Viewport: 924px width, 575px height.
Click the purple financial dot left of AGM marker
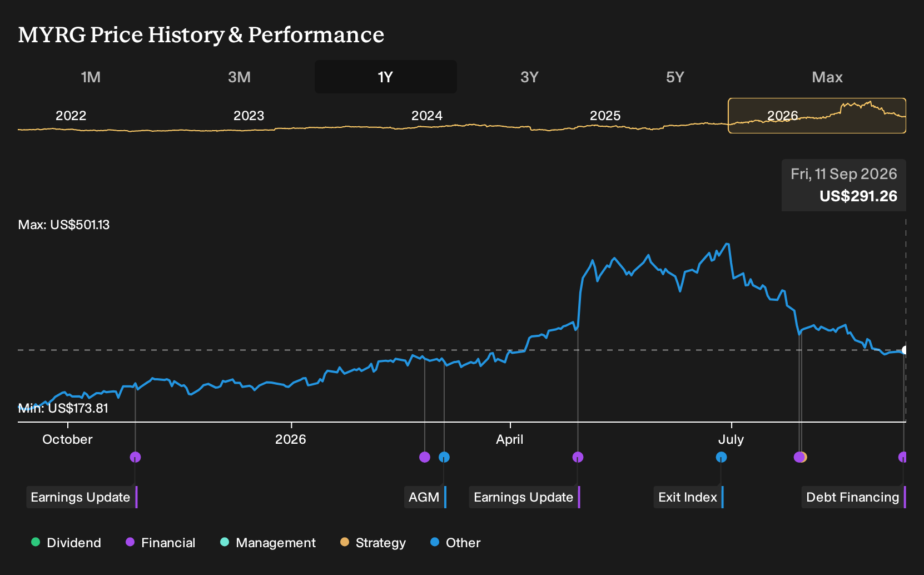coord(425,457)
